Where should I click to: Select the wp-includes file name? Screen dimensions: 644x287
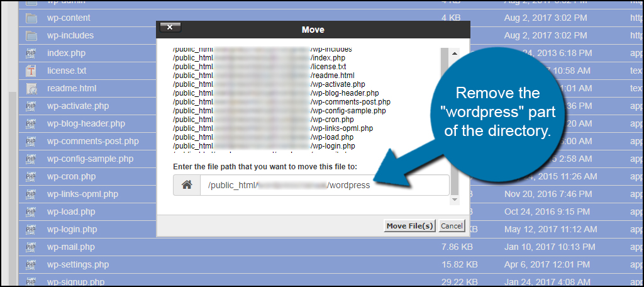tap(70, 36)
